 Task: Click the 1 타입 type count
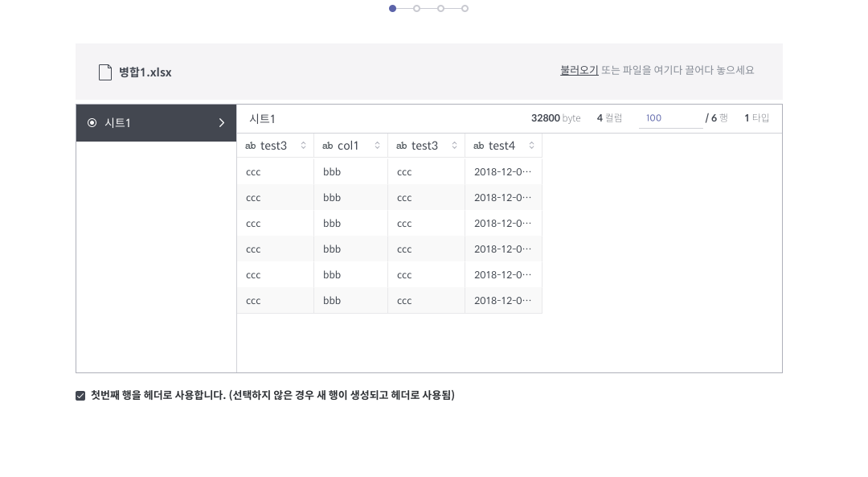coord(757,118)
